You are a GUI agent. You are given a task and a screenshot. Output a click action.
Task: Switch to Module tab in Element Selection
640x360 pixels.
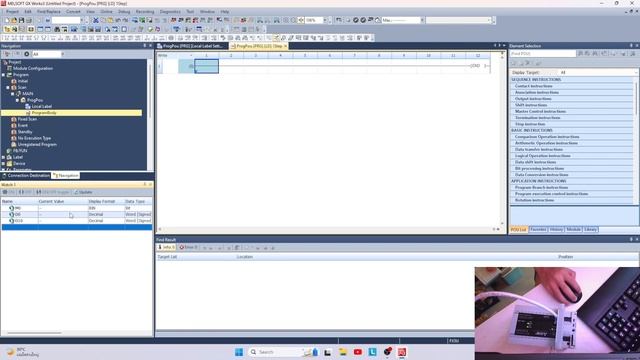click(x=573, y=229)
